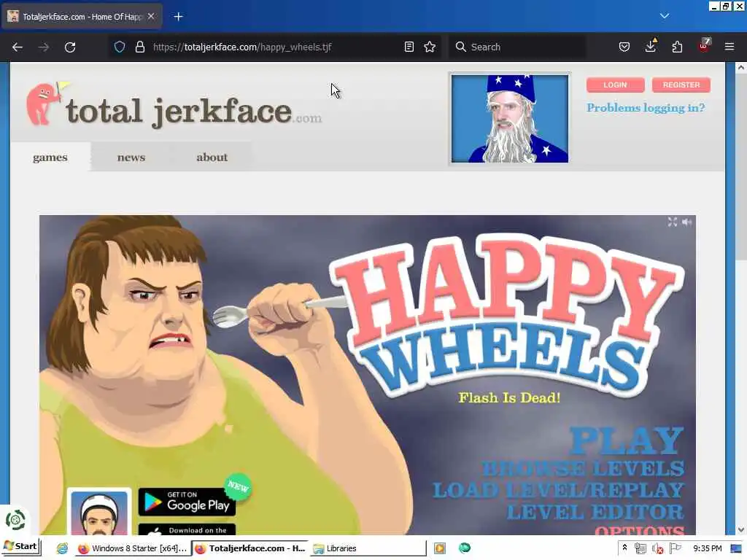
Task: Click the padlock site security icon
Action: click(139, 47)
